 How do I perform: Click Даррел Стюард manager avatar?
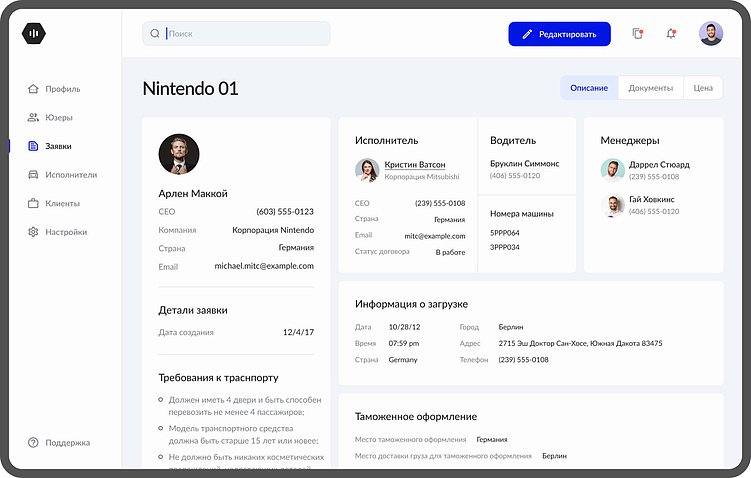click(613, 170)
